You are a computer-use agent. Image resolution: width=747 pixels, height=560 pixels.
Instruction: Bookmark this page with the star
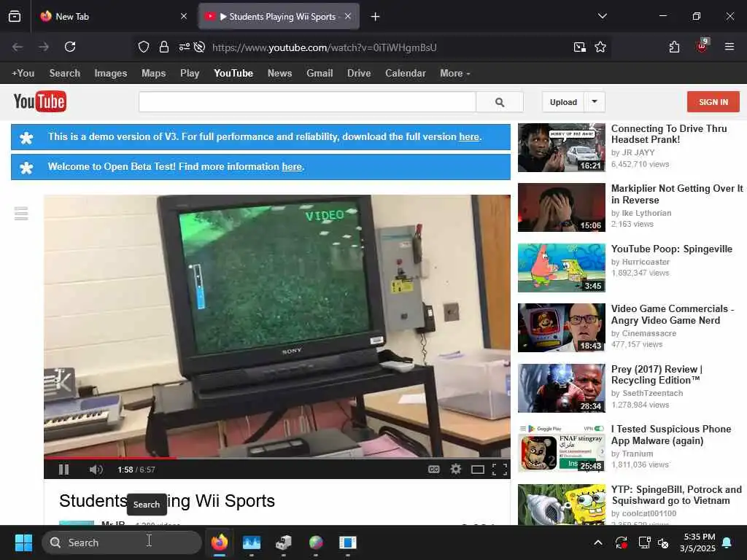[x=600, y=47]
